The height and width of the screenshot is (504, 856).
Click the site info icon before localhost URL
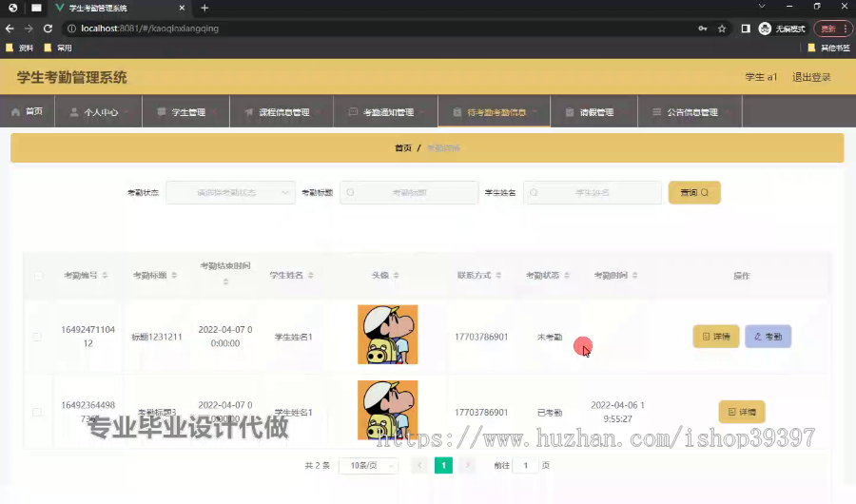point(71,29)
